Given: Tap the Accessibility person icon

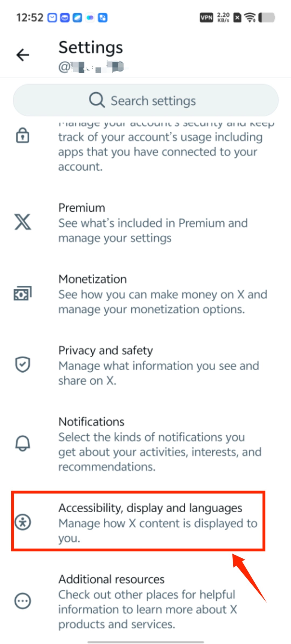Looking at the screenshot, I should click(x=23, y=522).
